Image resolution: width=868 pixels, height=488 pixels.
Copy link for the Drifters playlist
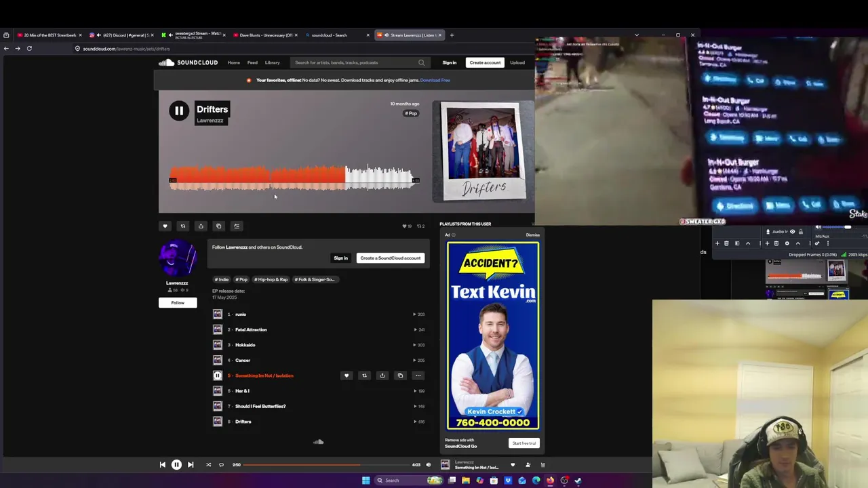218,226
